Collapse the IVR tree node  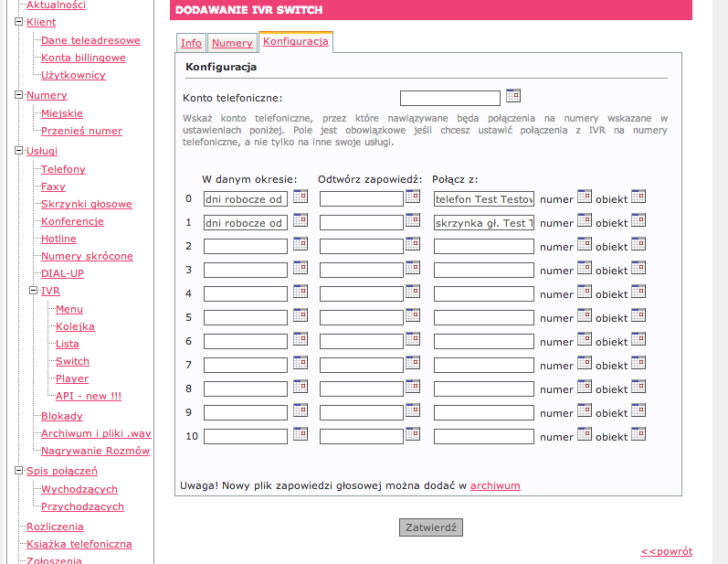click(34, 291)
